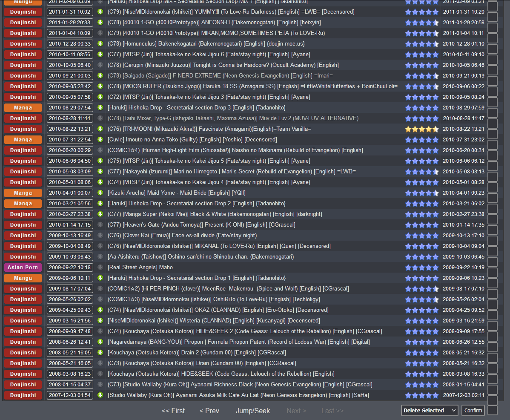The image size is (510, 420).
Task: Click the favorited timestamp 2009-08-17 07:10
Action: pyautogui.click(x=464, y=289)
